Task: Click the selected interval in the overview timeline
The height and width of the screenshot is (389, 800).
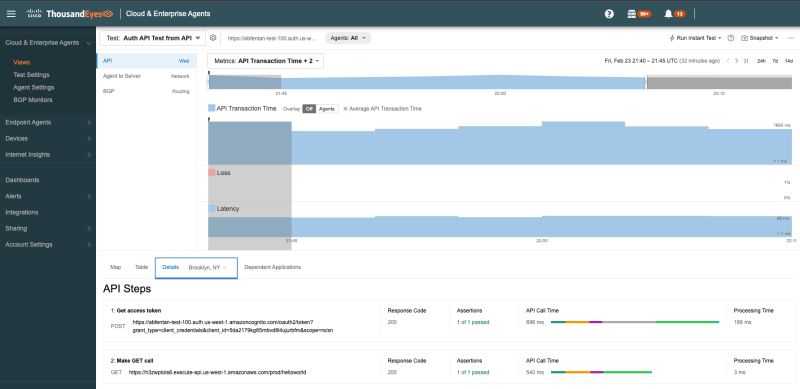Action: [245, 82]
